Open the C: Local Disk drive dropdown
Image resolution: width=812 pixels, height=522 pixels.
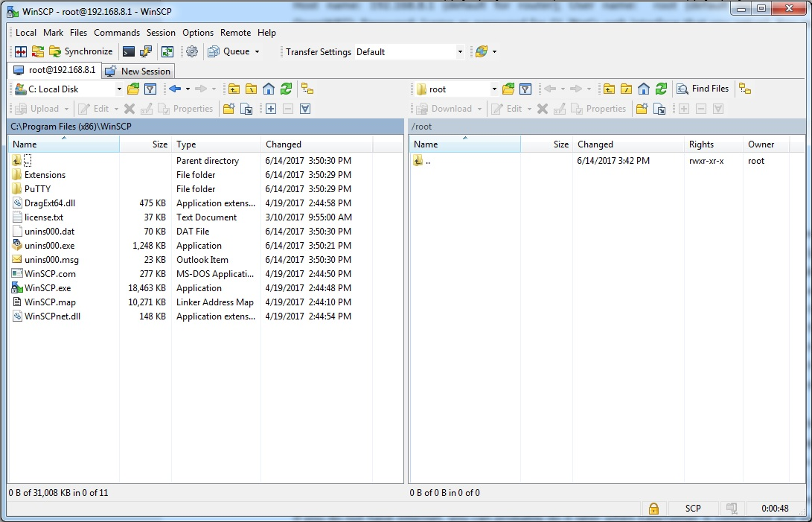tap(119, 89)
